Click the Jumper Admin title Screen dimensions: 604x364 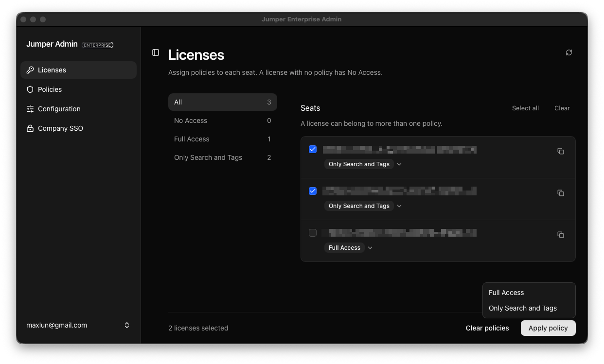[52, 44]
